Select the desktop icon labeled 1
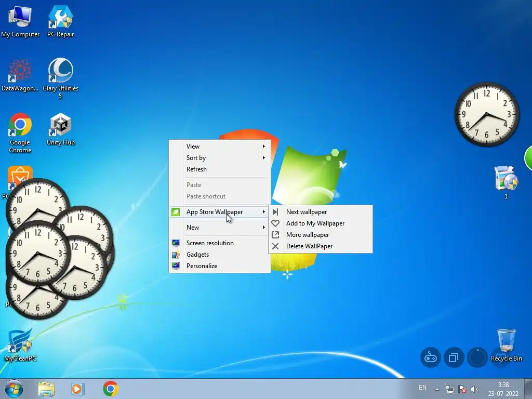The image size is (532, 399). (x=506, y=182)
